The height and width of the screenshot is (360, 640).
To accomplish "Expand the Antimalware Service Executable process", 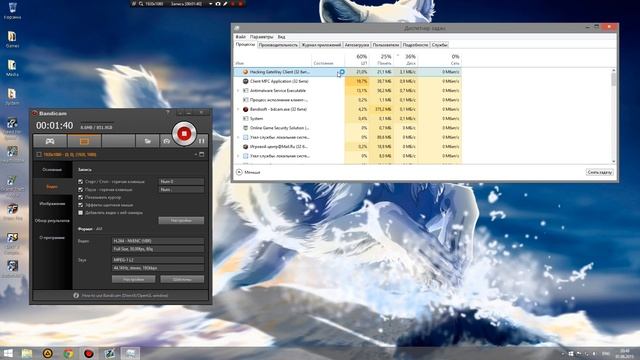I will click(x=238, y=91).
